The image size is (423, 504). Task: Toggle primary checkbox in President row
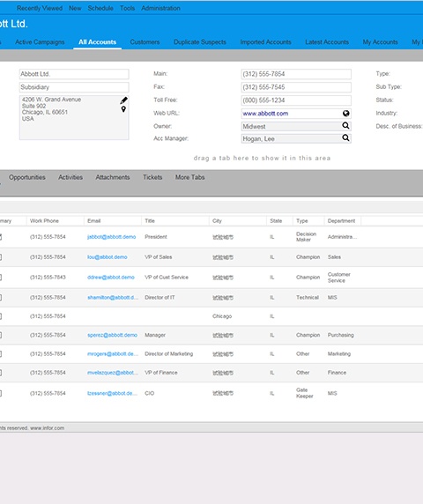click(0, 237)
